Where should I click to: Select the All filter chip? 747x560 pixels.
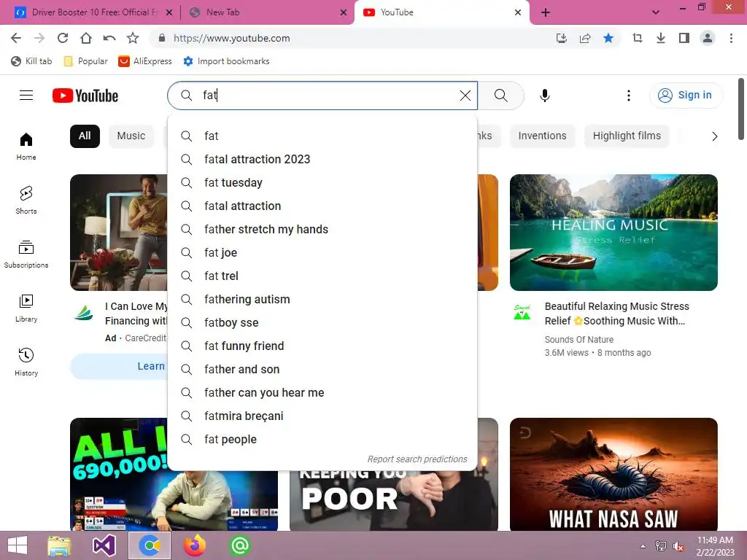(85, 136)
